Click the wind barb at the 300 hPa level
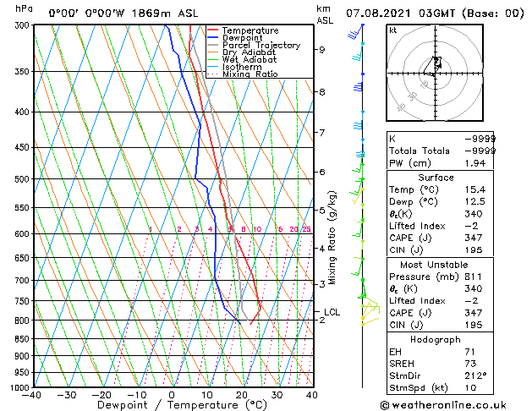 click(x=357, y=34)
